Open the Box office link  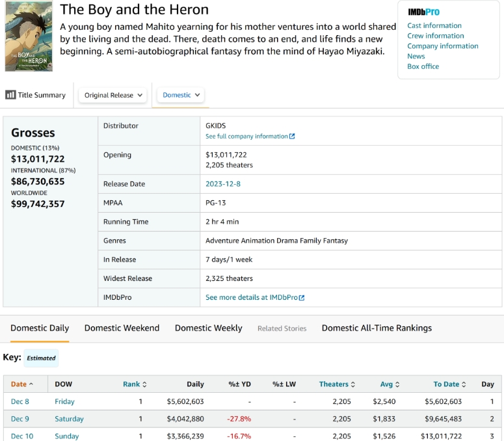(423, 66)
